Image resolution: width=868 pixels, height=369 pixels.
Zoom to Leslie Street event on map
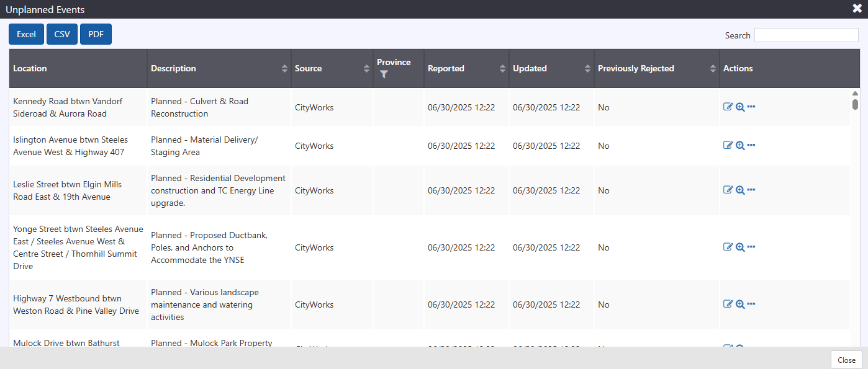740,190
